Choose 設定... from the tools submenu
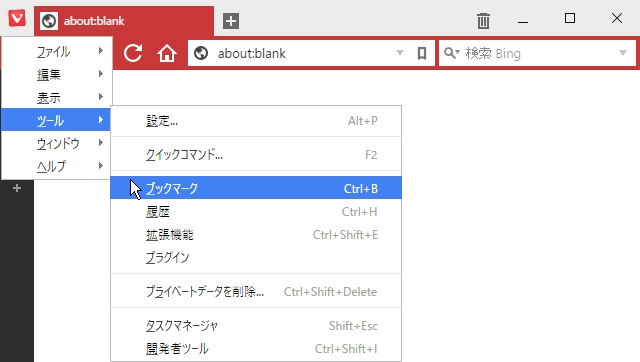Image resolution: width=640 pixels, height=362 pixels. click(256, 121)
